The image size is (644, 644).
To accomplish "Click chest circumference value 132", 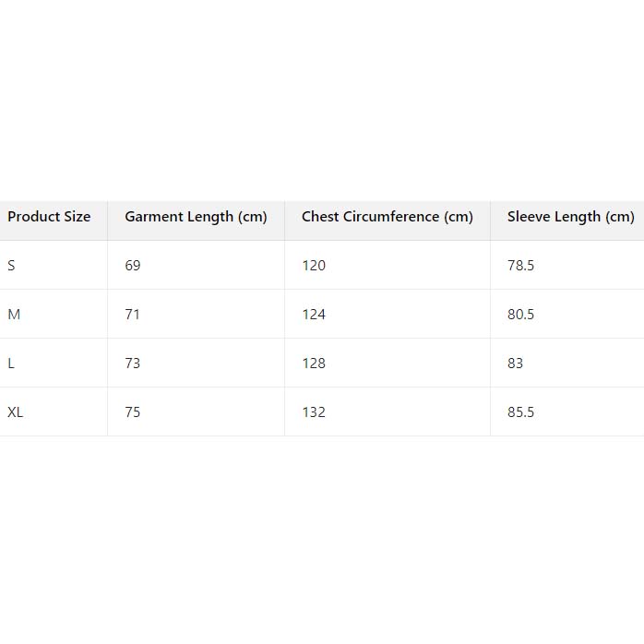I will click(314, 412).
